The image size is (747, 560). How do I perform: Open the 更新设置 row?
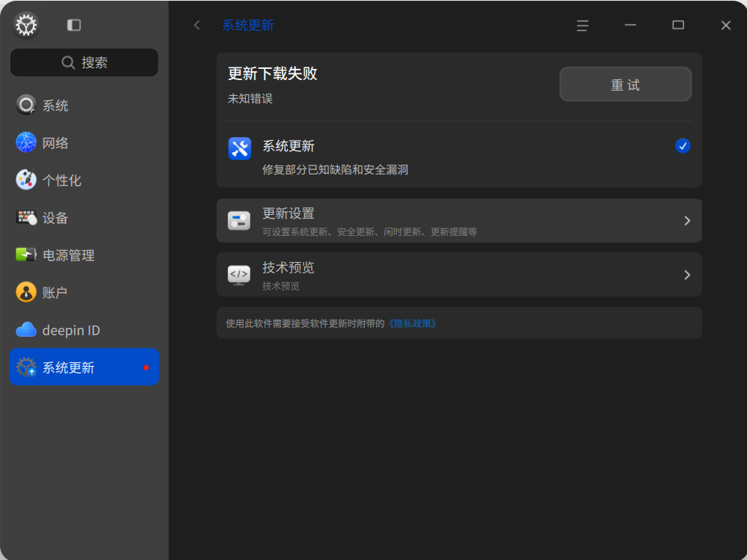point(459,220)
